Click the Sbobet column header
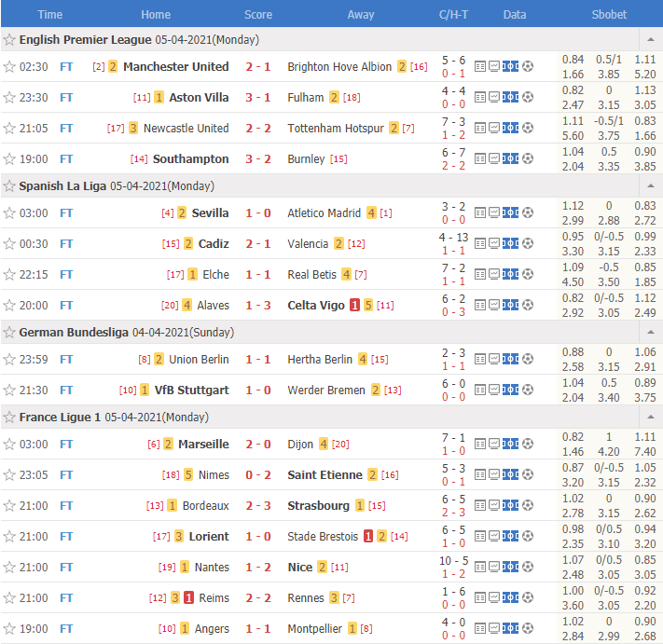Image resolution: width=663 pixels, height=644 pixels. (609, 14)
